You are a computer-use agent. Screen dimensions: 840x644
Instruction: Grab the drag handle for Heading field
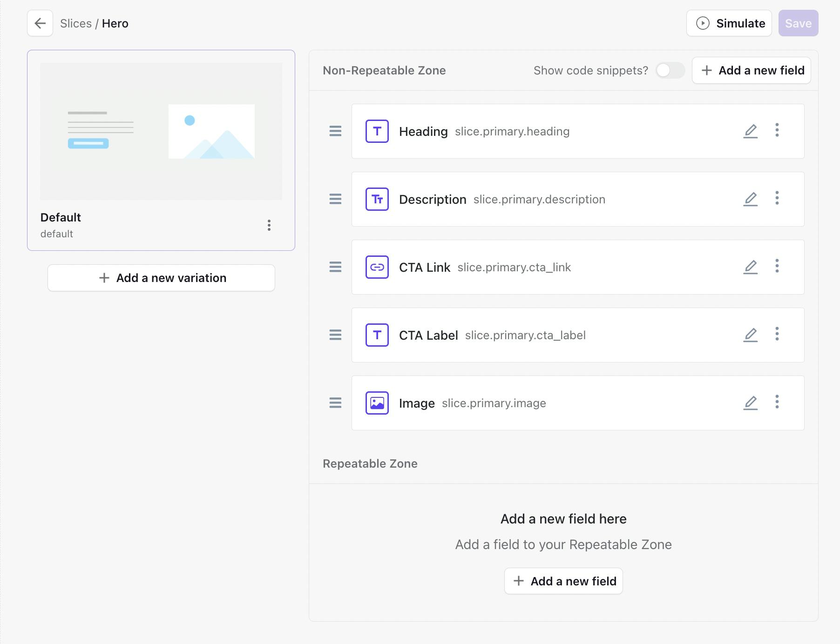click(335, 131)
